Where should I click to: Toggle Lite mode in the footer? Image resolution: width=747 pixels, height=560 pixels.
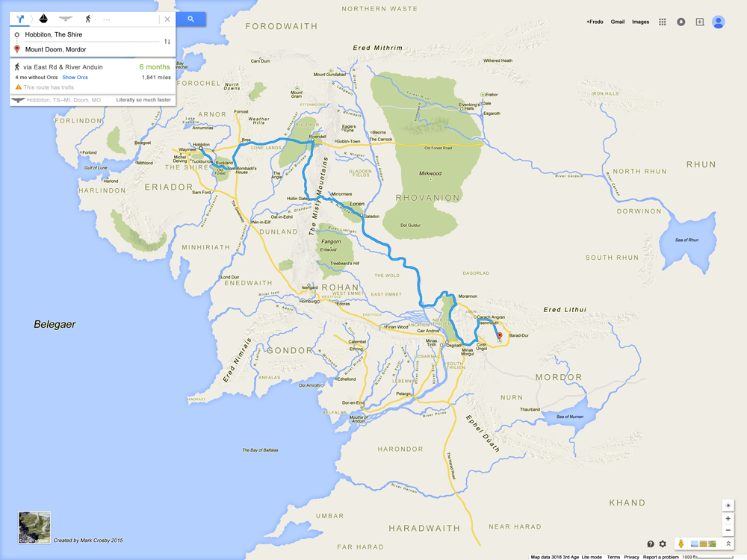pyautogui.click(x=592, y=557)
